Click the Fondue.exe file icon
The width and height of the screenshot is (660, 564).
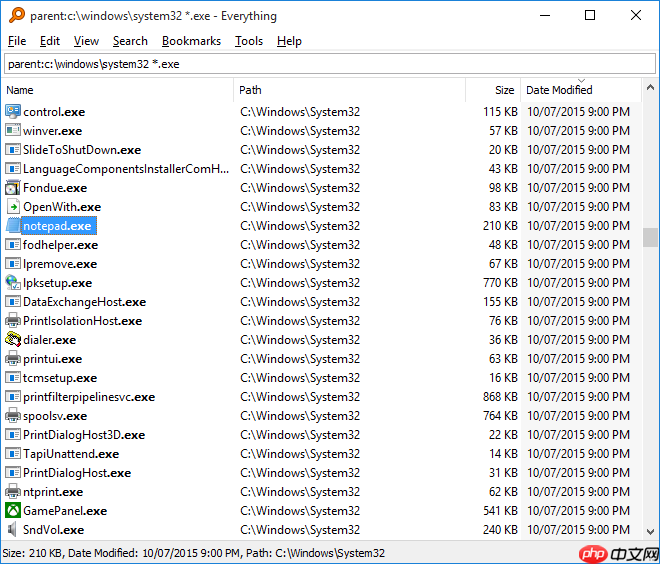13,188
